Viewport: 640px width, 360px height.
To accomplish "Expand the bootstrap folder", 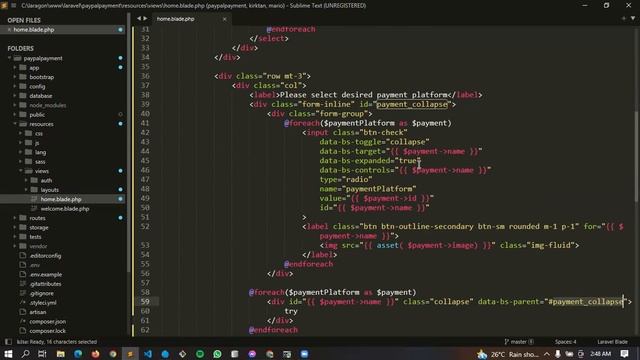I will pyautogui.click(x=15, y=77).
